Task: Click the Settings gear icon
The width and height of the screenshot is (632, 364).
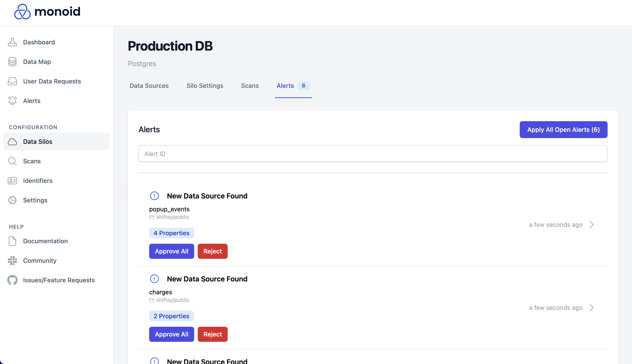Action: point(12,200)
